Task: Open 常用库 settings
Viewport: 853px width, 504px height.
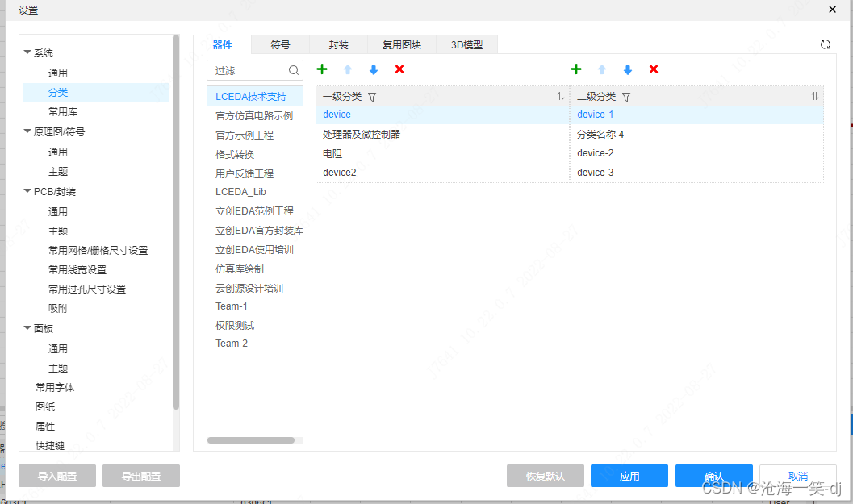Action: [63, 111]
